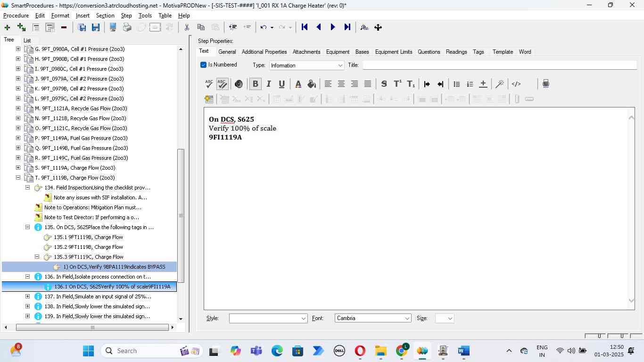Go to previous step blue arrow

(x=319, y=27)
